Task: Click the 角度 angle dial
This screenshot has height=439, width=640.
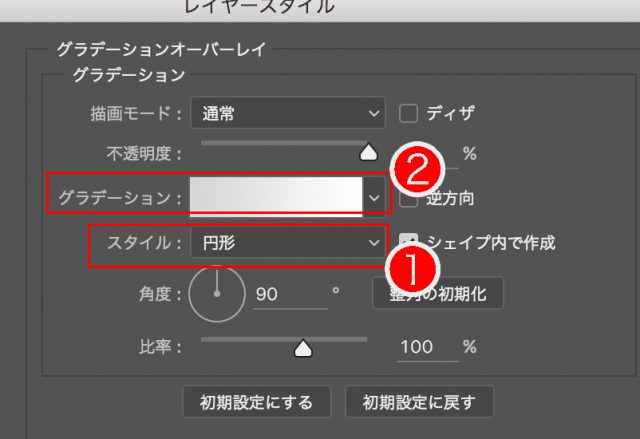Action: 216,296
